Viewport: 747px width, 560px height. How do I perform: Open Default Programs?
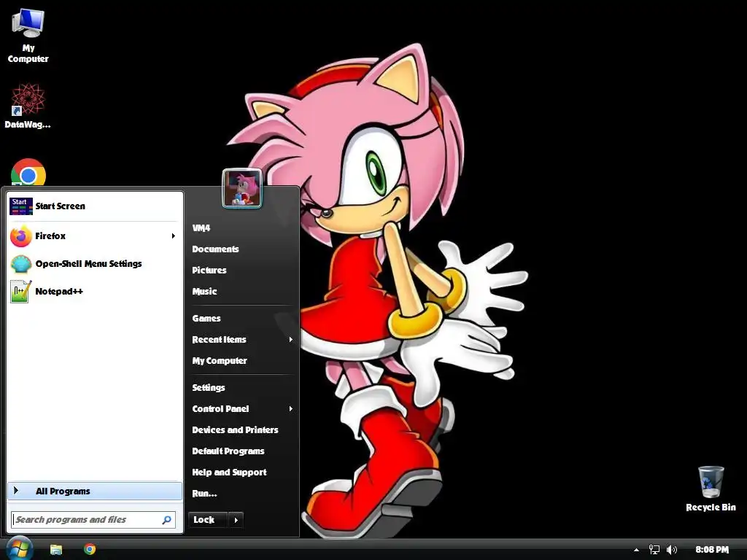pos(228,451)
